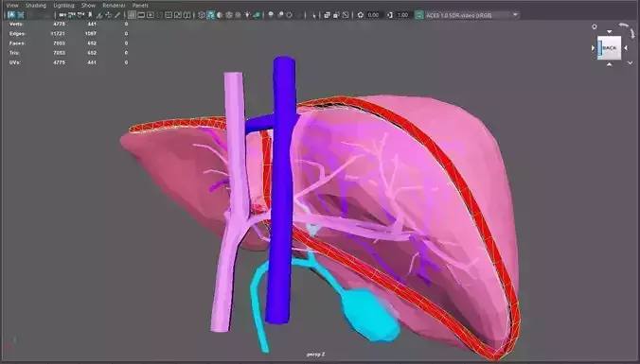
Task: Click the ViewCube top arrow
Action: (x=610, y=31)
